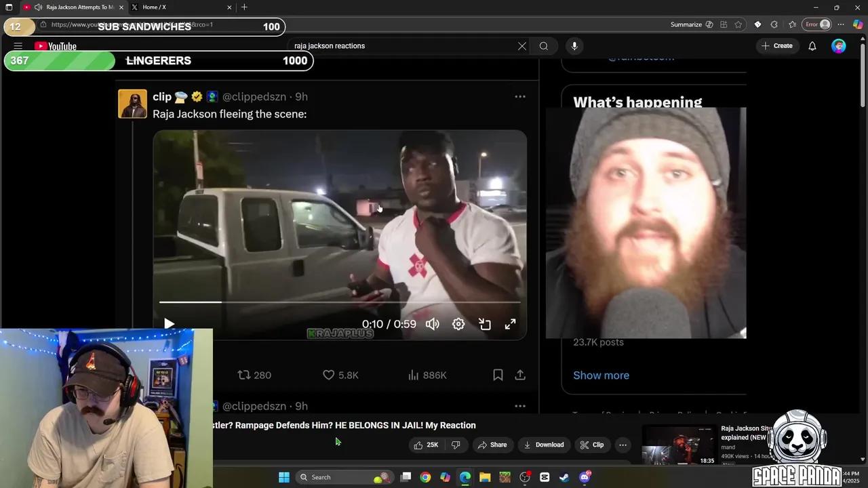The image size is (868, 488).
Task: Open OBS Studio from the taskbar
Action: 525,477
